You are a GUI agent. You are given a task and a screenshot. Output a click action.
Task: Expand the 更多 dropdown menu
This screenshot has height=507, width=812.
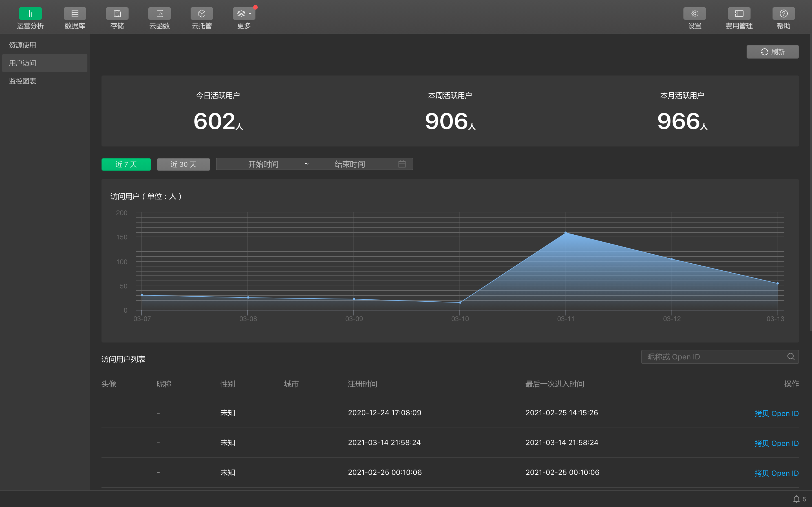tap(244, 14)
